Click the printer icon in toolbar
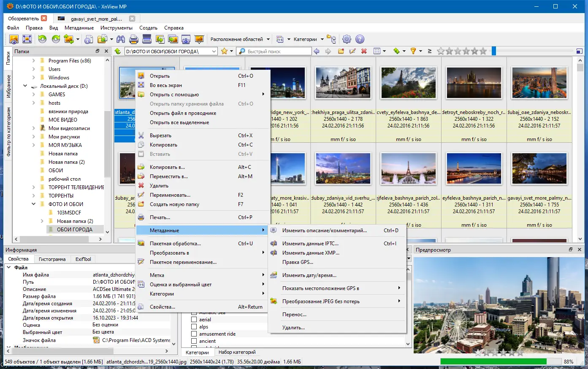 [x=134, y=39]
